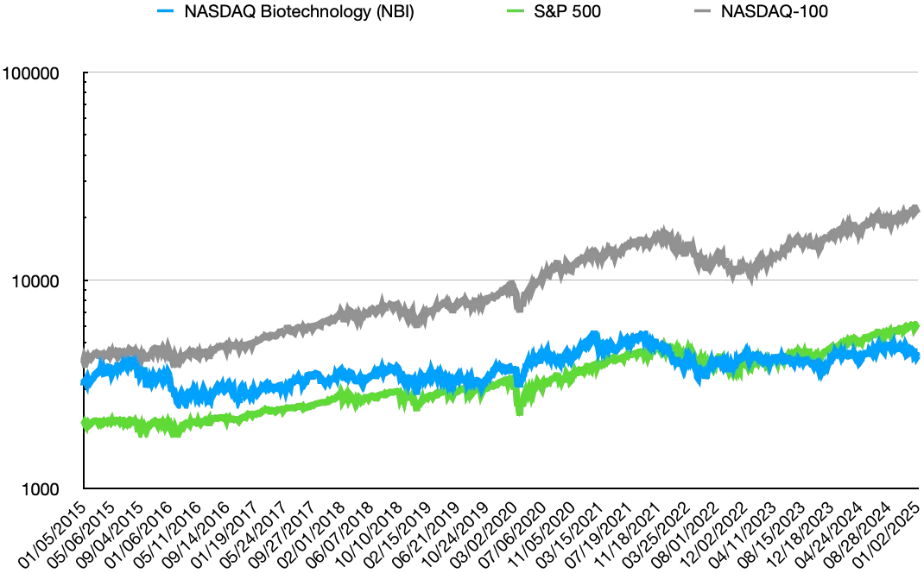This screenshot has width=924, height=573.
Task: Select the 100000 y-axis label
Action: click(30, 73)
